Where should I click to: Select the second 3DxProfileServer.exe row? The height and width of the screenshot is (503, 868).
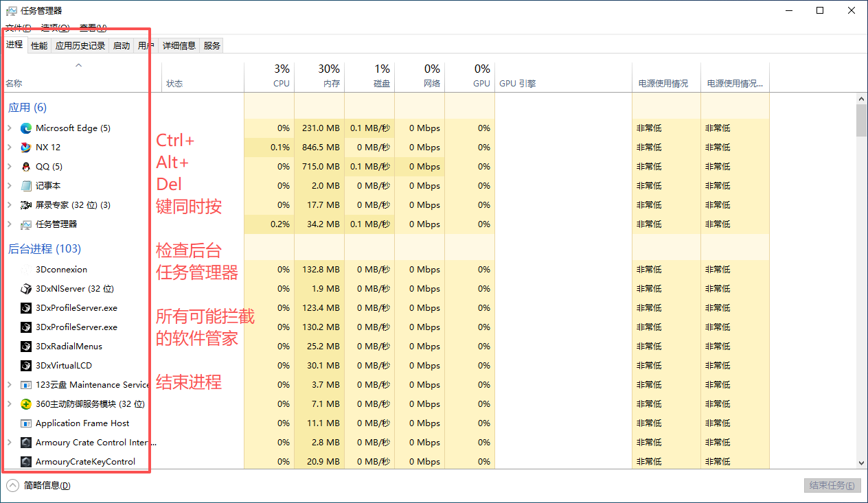(x=385, y=327)
